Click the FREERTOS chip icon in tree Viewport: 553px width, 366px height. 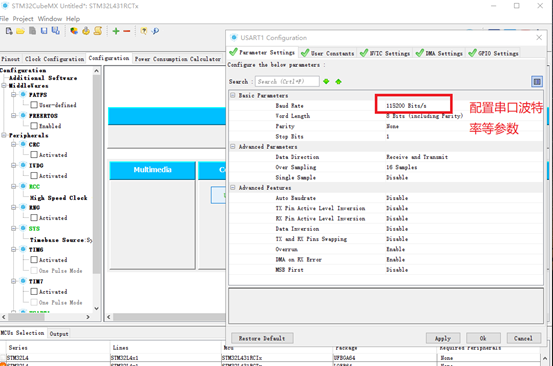click(23, 115)
